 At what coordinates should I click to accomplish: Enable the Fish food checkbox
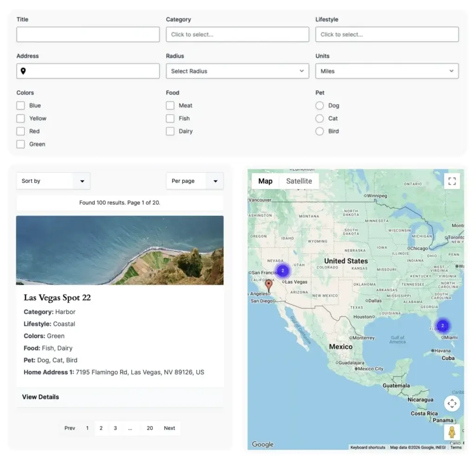(170, 118)
